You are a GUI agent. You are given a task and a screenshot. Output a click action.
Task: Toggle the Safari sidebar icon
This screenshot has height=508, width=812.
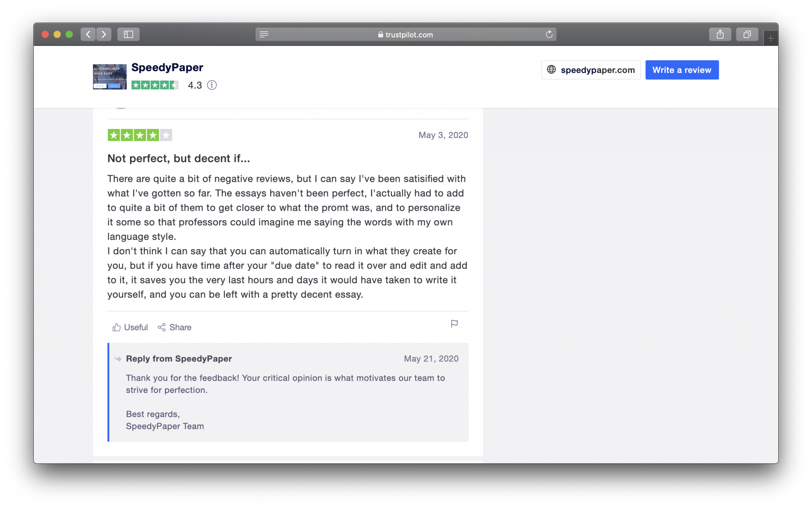pyautogui.click(x=128, y=35)
